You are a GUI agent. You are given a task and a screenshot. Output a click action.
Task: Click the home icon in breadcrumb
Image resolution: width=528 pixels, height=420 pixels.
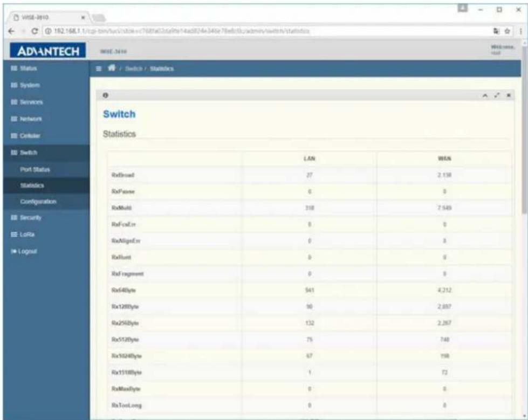(112, 68)
